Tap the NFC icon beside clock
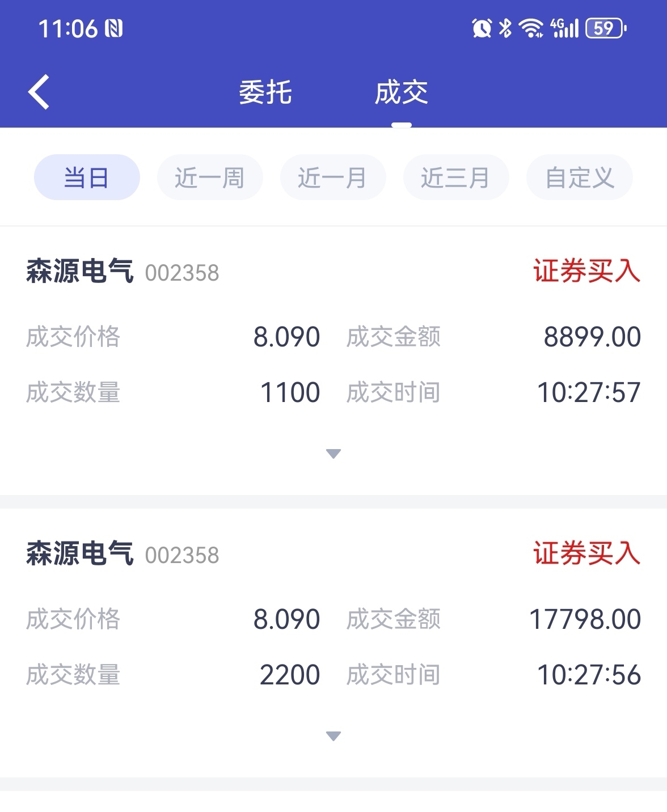This screenshot has width=667, height=812. [114, 28]
